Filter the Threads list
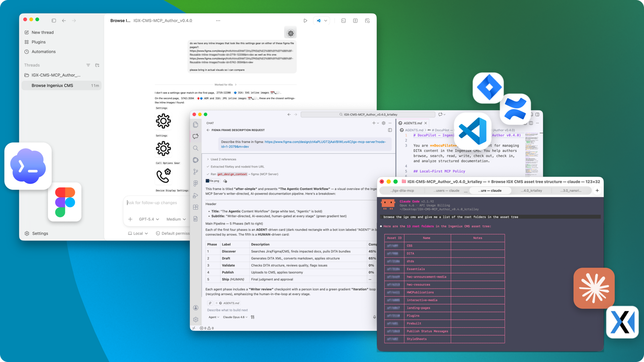 [88, 65]
